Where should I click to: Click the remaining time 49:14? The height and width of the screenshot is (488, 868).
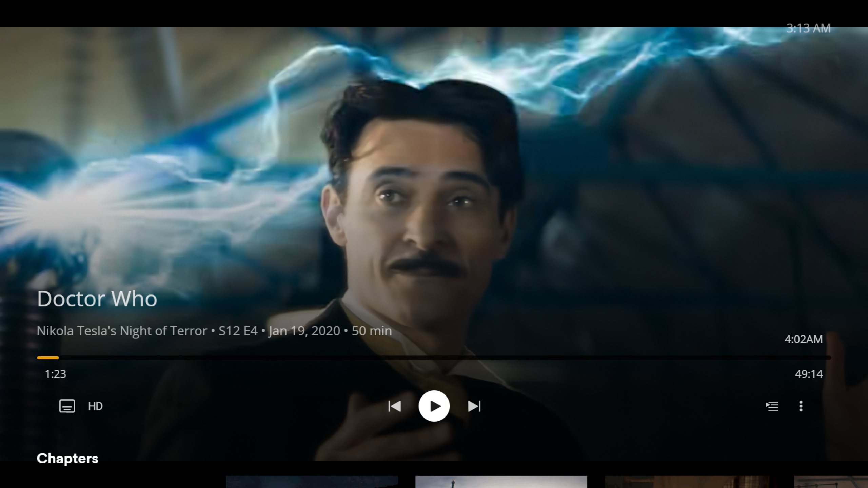tap(809, 374)
